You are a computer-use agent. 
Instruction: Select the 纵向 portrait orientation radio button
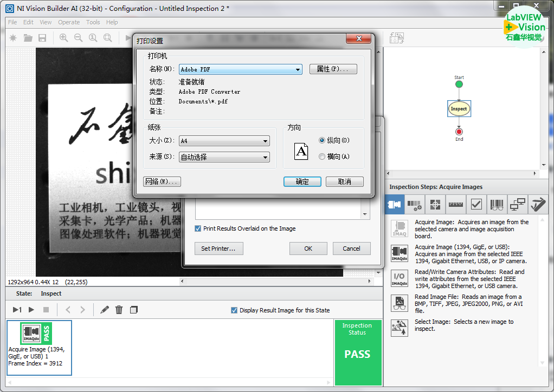point(322,140)
